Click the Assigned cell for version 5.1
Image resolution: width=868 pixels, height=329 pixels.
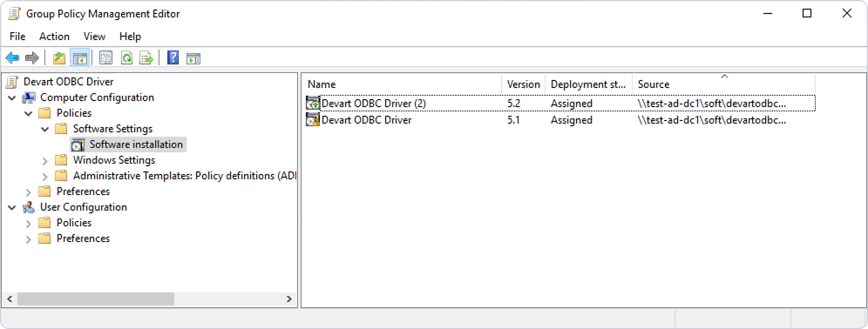tap(572, 120)
